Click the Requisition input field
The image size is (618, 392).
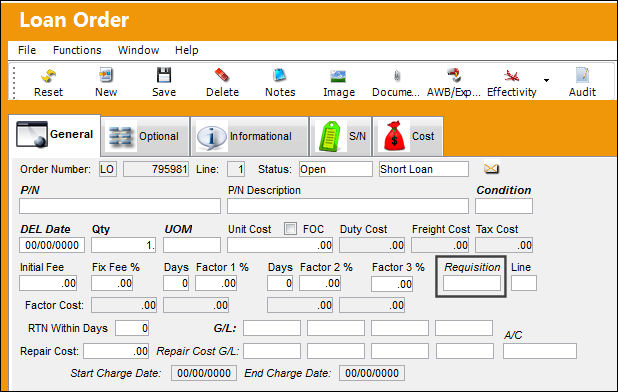[x=472, y=283]
